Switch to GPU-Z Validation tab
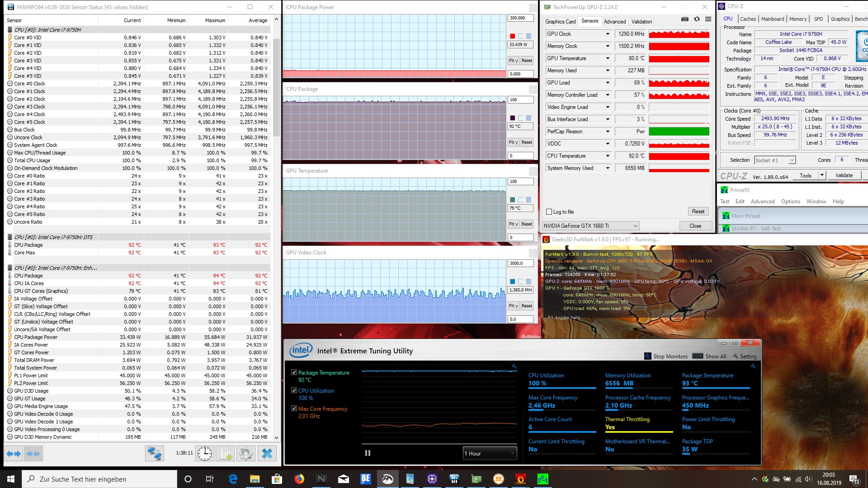 coord(642,21)
